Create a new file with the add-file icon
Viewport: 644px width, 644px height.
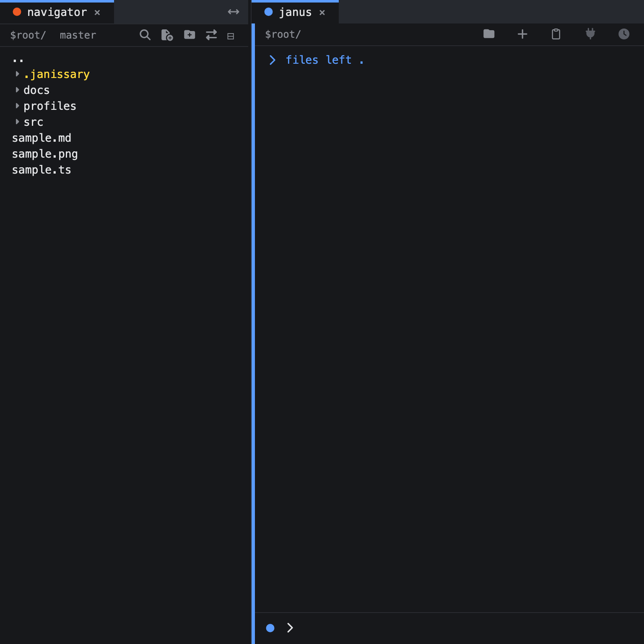(x=167, y=35)
